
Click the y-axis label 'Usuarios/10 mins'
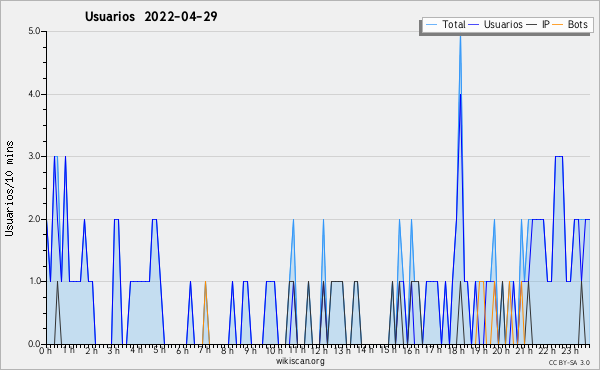pos(9,189)
